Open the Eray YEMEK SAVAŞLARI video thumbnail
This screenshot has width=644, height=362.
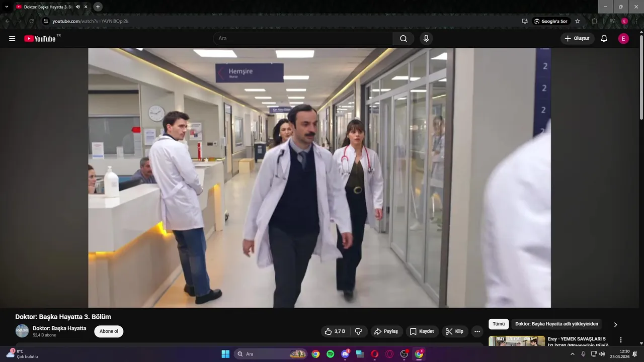click(x=517, y=341)
